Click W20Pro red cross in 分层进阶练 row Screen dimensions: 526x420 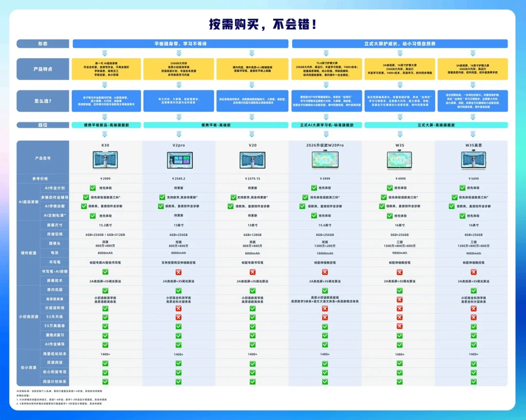pos(325,309)
